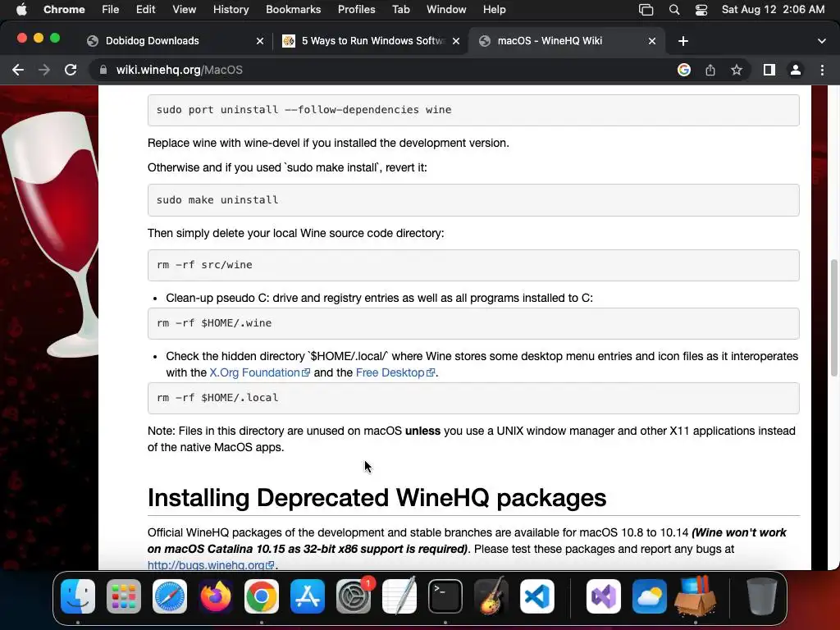Close the macOS - WineHQ Wiki tab

coord(652,41)
